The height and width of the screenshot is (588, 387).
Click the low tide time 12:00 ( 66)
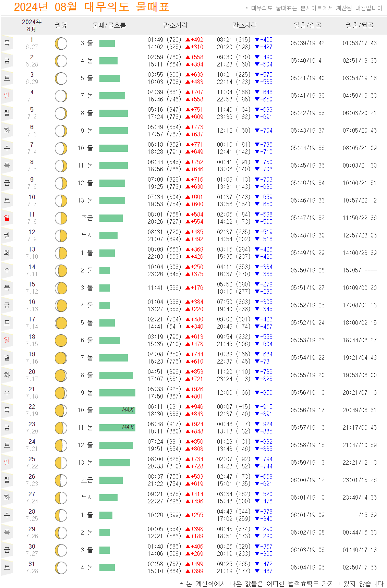233,393
